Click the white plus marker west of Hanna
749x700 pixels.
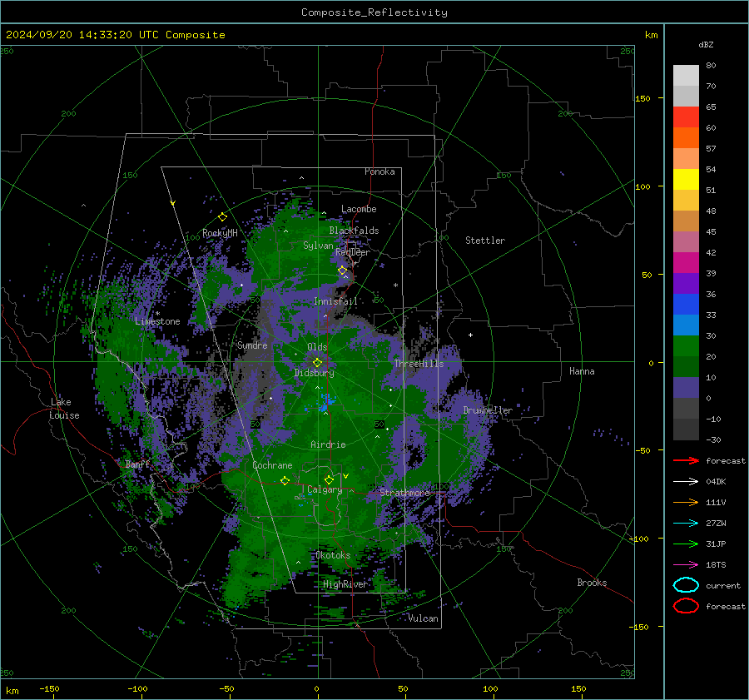click(x=470, y=335)
